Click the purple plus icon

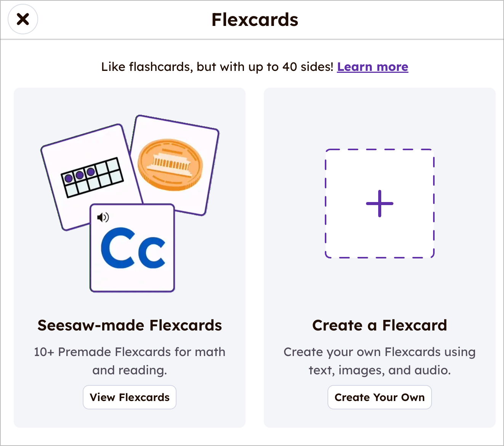pyautogui.click(x=380, y=204)
